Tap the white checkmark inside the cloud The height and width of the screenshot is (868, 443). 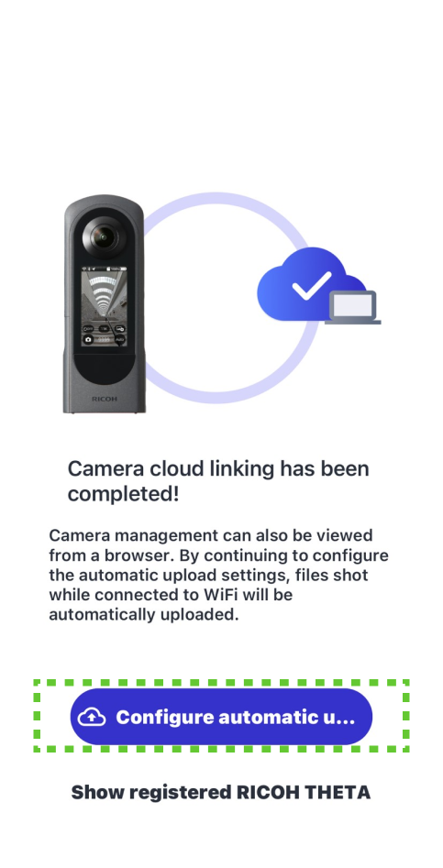point(311,285)
